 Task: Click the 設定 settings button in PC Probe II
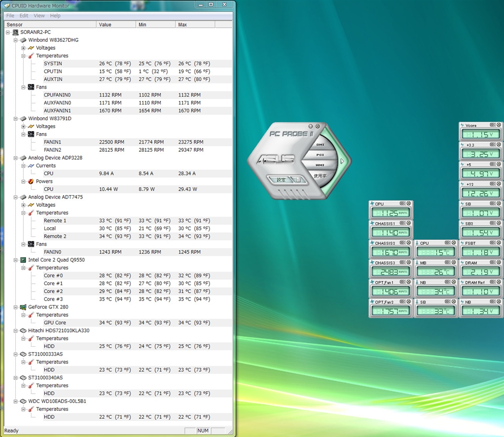pos(281,180)
